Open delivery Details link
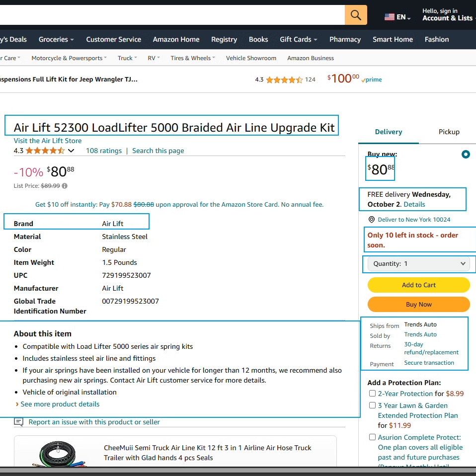The image size is (476, 476). pos(414,204)
